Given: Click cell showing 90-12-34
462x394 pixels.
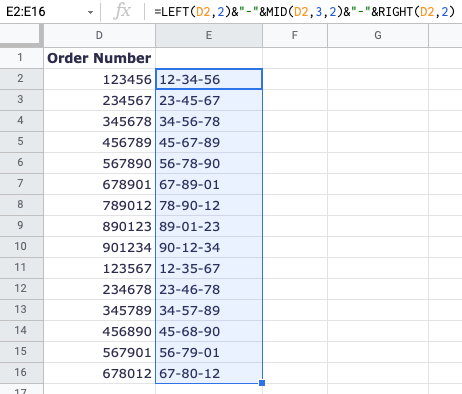Looking at the screenshot, I should [x=209, y=247].
